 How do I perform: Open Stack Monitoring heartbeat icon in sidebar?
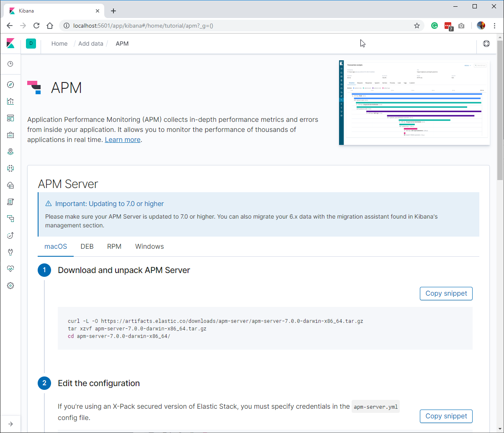click(x=10, y=269)
